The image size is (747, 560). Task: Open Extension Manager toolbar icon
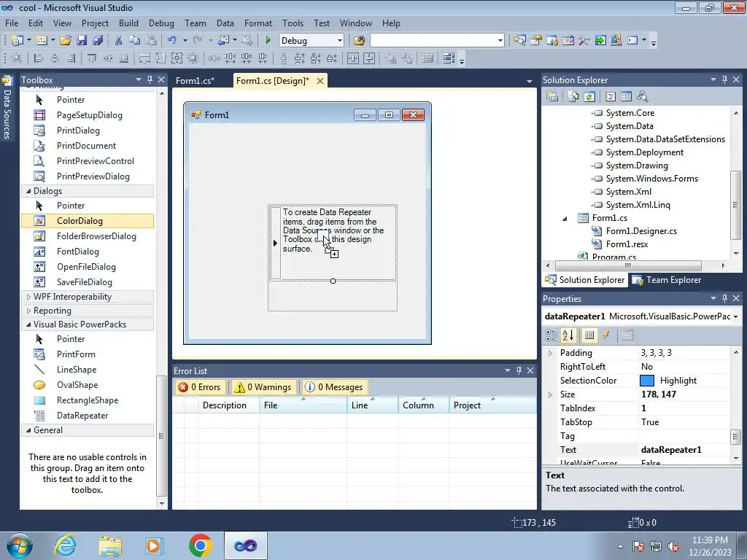616,41
